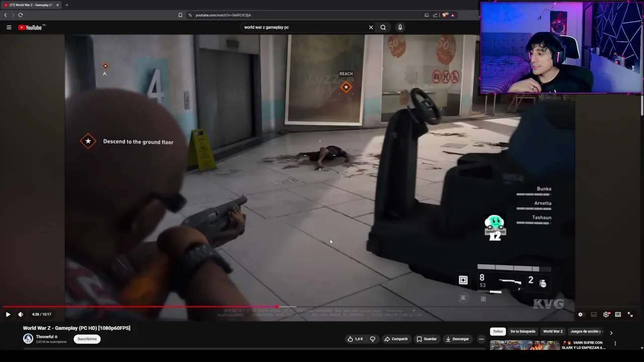Open Brave Shields lion icon
The height and width of the screenshot is (362, 644).
click(445, 15)
